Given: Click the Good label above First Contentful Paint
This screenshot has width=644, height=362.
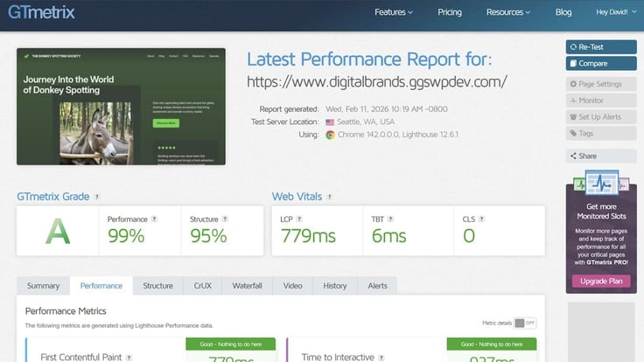Looking at the screenshot, I should point(230,345).
